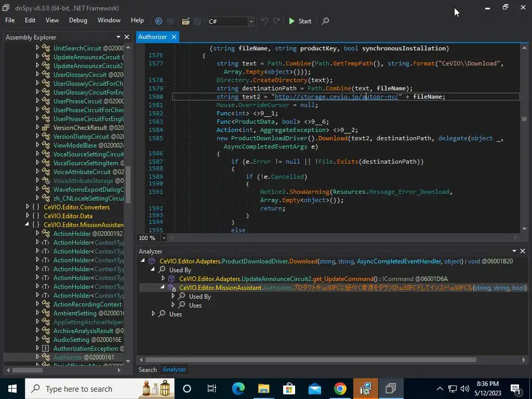Collapse the ProductDownloadDriver.Download analyzer node
Image resolution: width=532 pixels, height=399 pixels.
coord(143,261)
